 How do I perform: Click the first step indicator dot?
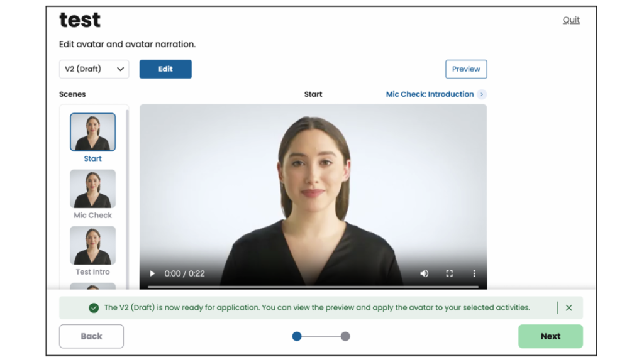tap(297, 336)
